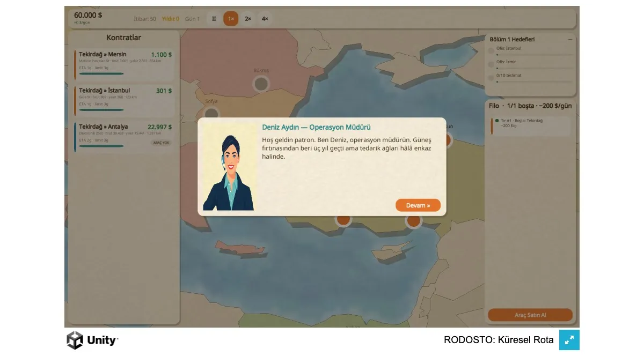Screen dimensions: 644x356
Task: Toggle the 0/10 teslimat objective circle
Action: 491,78
